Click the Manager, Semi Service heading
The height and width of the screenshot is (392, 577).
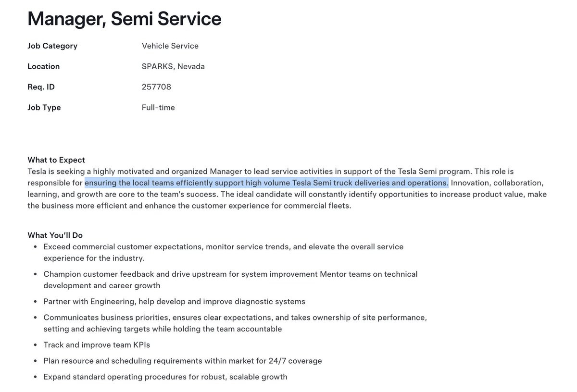(x=125, y=19)
